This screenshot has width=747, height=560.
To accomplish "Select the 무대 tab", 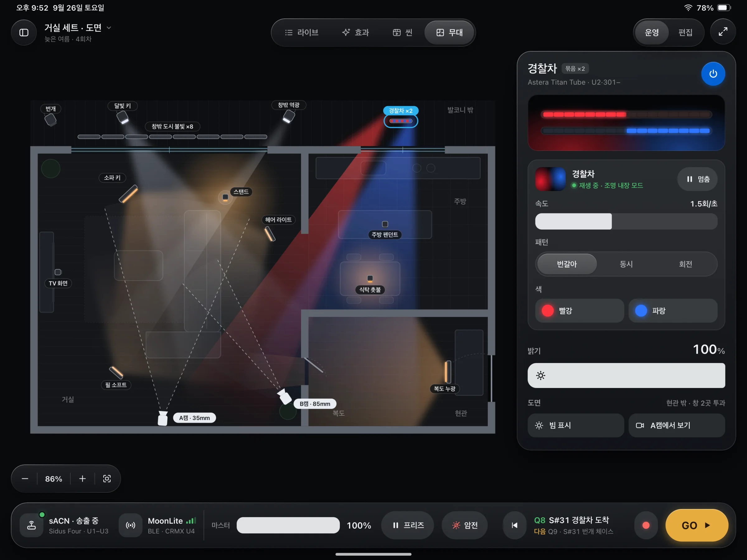I will 449,32.
